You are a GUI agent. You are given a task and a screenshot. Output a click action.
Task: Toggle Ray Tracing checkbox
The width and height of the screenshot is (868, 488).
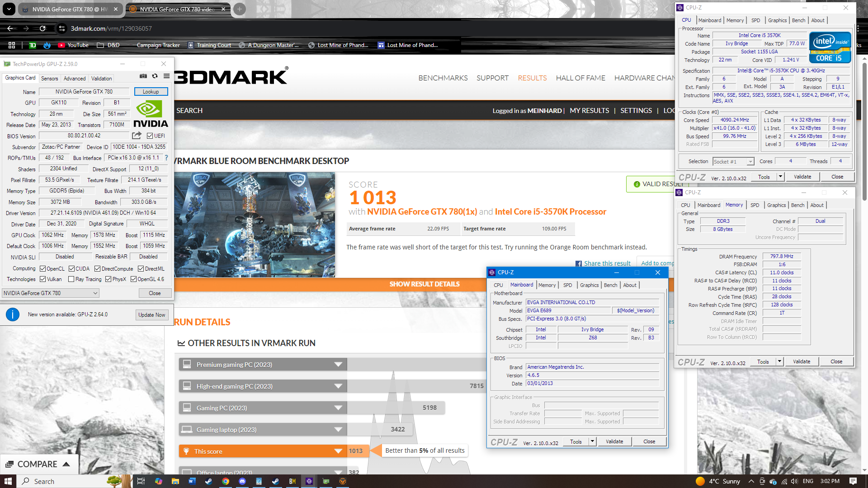[71, 279]
